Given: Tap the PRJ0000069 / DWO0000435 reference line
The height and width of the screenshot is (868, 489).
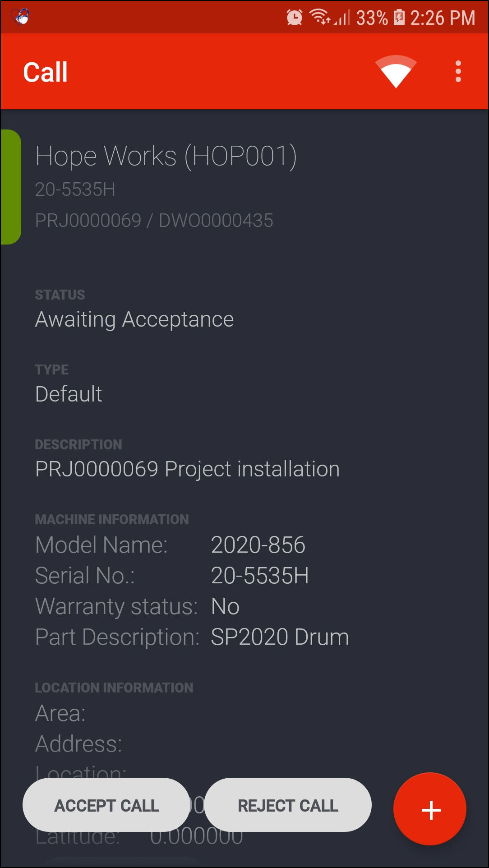Looking at the screenshot, I should click(x=154, y=221).
